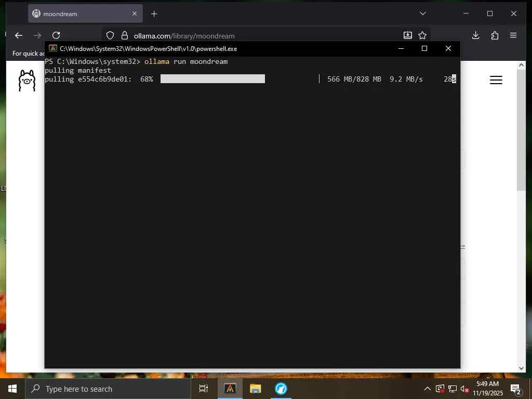Screen dimensions: 532x399
Task: Click the scrollbar down arrow of the page
Action: pos(522,368)
